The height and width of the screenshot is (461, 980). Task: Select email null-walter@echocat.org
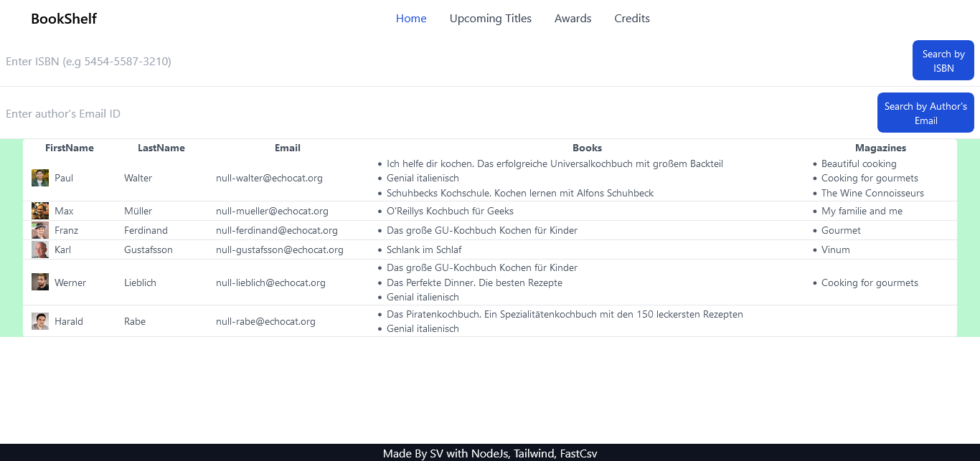[x=269, y=178]
